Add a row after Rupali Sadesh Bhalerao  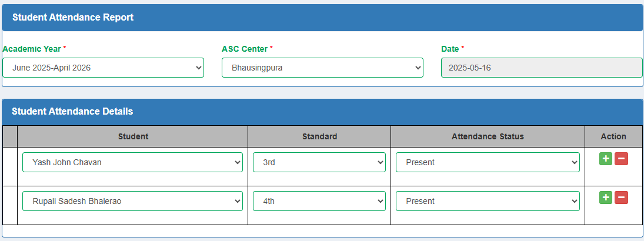(x=606, y=197)
